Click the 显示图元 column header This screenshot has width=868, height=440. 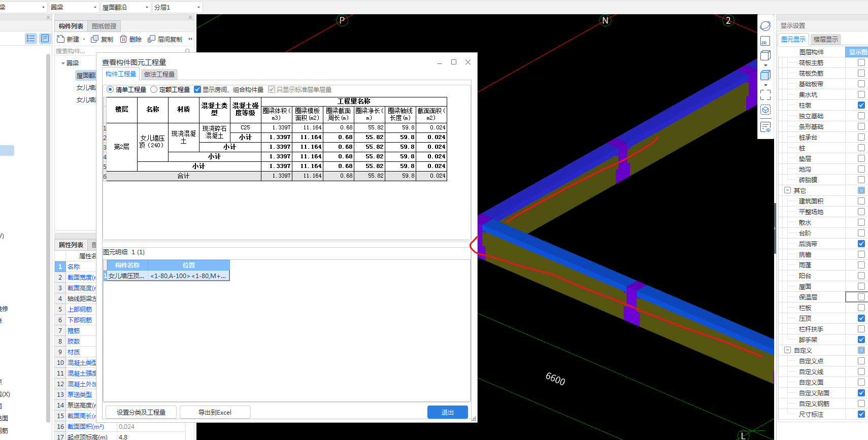click(858, 52)
